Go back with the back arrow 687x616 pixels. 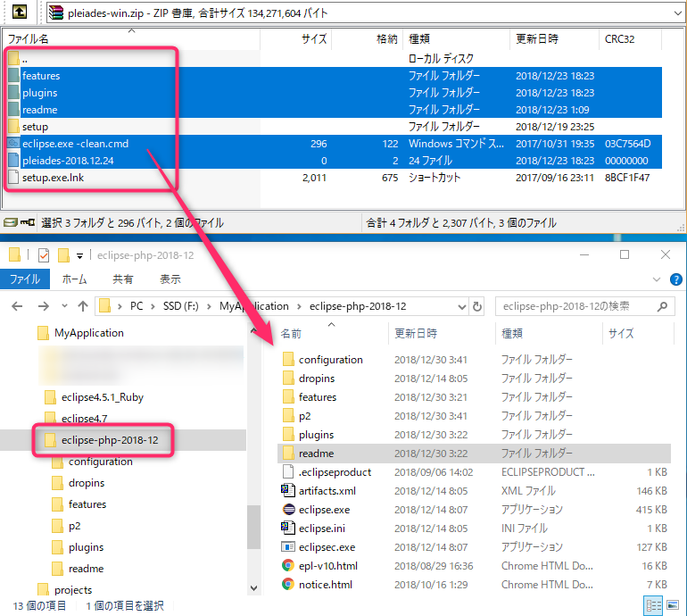(x=17, y=306)
